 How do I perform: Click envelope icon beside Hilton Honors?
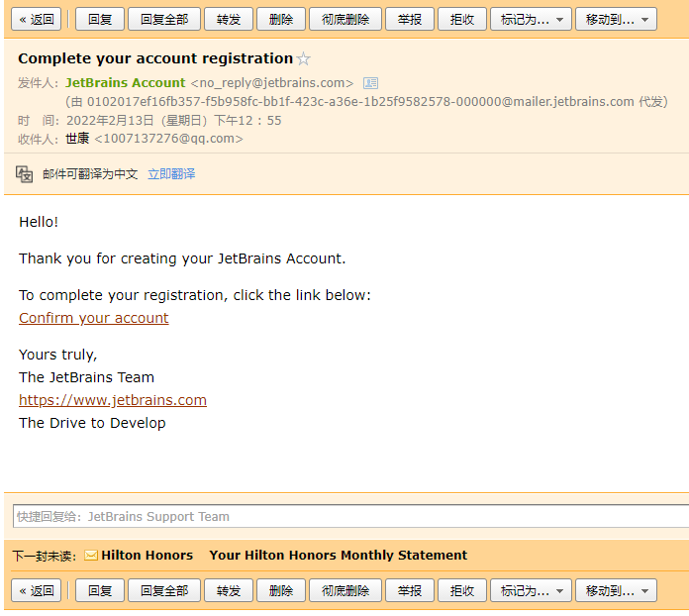[x=91, y=556]
